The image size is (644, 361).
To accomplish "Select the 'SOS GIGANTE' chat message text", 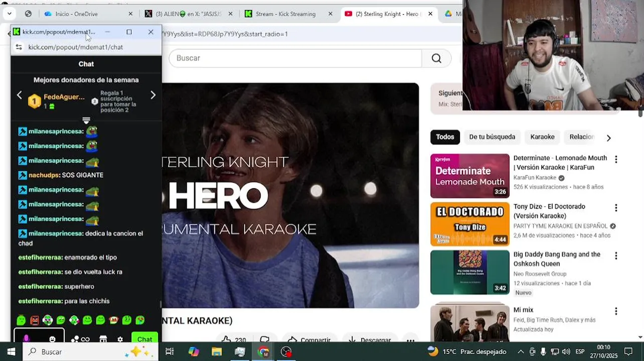I will (83, 175).
